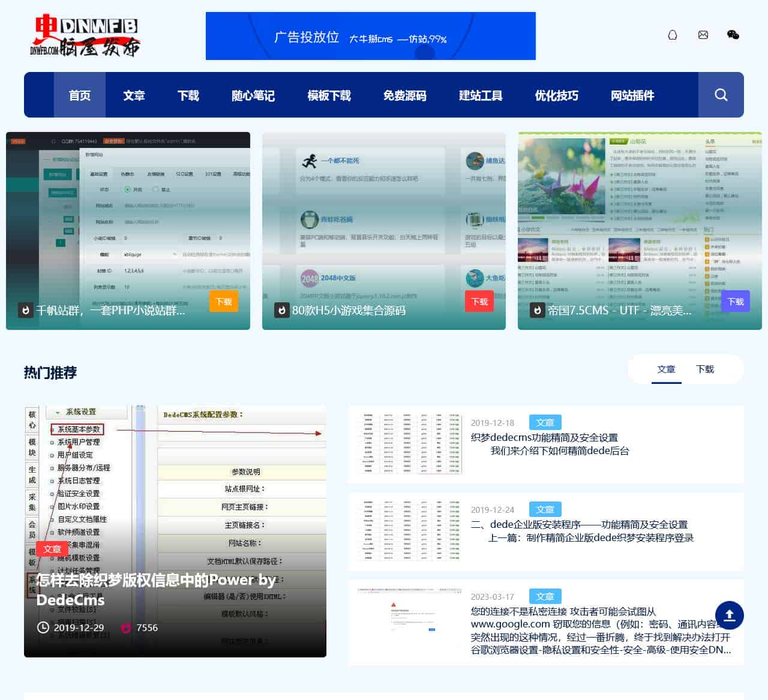The height and width of the screenshot is (700, 768).
Task: Select the 文章 tab in 热门推荐
Action: click(x=667, y=369)
